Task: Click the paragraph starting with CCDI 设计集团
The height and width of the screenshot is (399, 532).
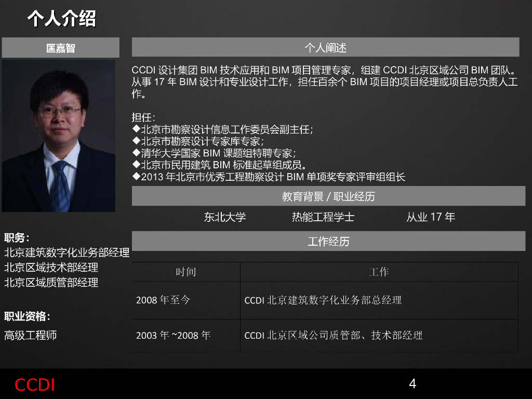Action: tap(325, 82)
